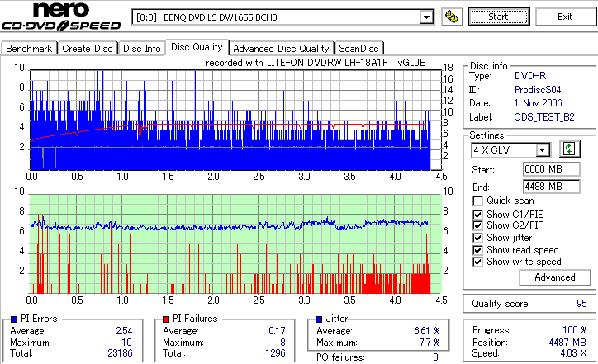Switch to the ScanDisc tab
Screen dimensions: 598x364
point(358,49)
